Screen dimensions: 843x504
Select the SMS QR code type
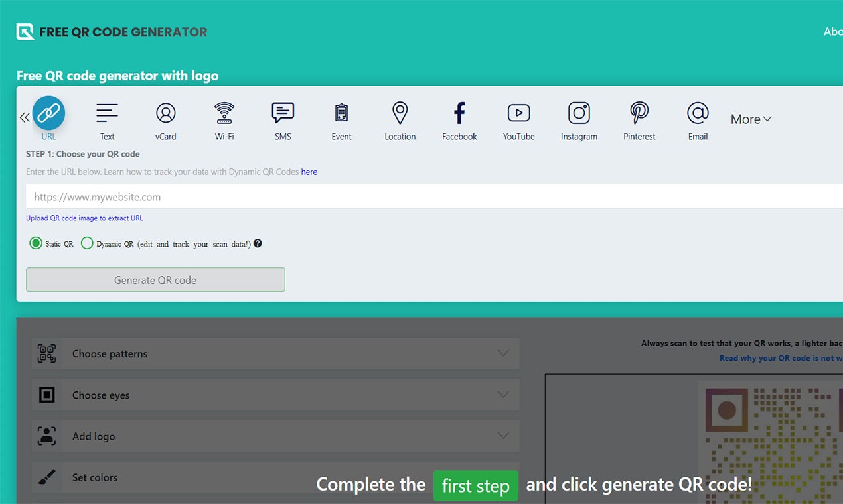pos(283,118)
